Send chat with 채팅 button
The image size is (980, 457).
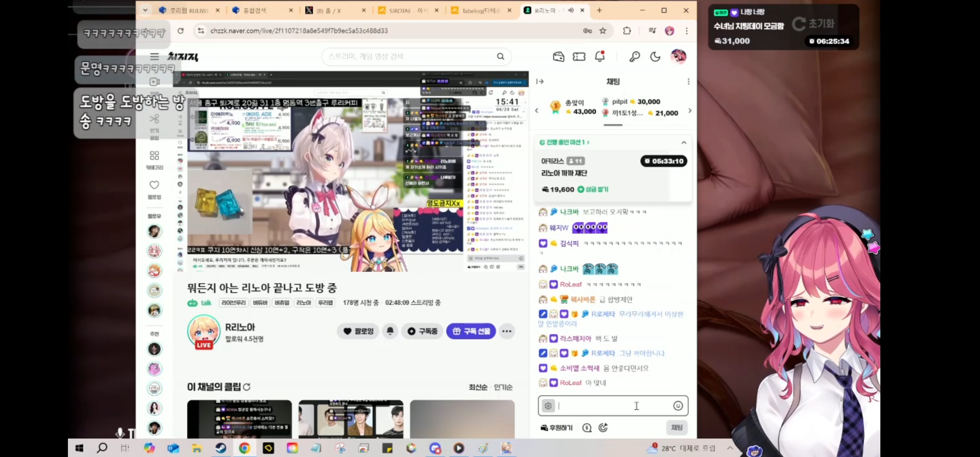coord(676,427)
